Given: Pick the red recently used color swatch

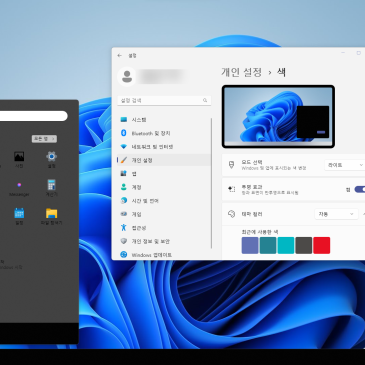Looking at the screenshot, I should [x=322, y=245].
